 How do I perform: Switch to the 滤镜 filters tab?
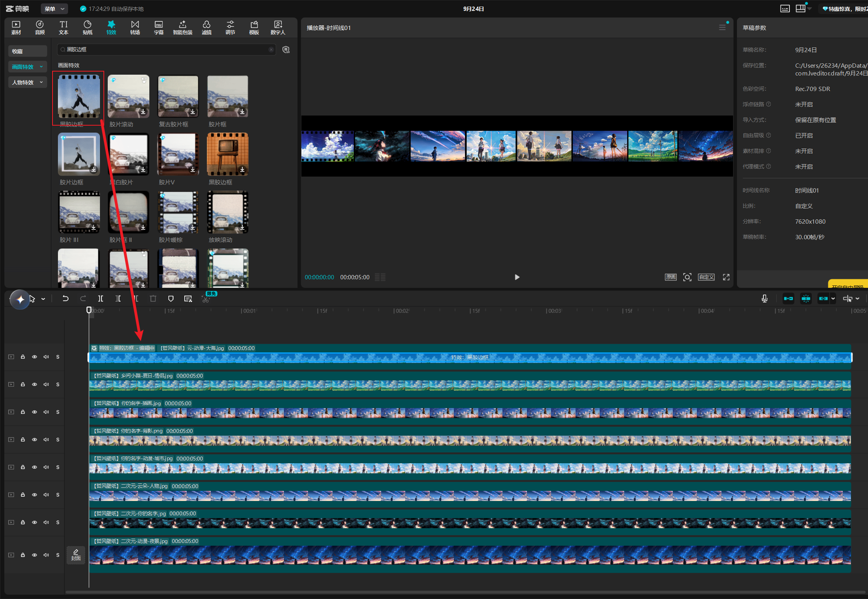(x=206, y=28)
